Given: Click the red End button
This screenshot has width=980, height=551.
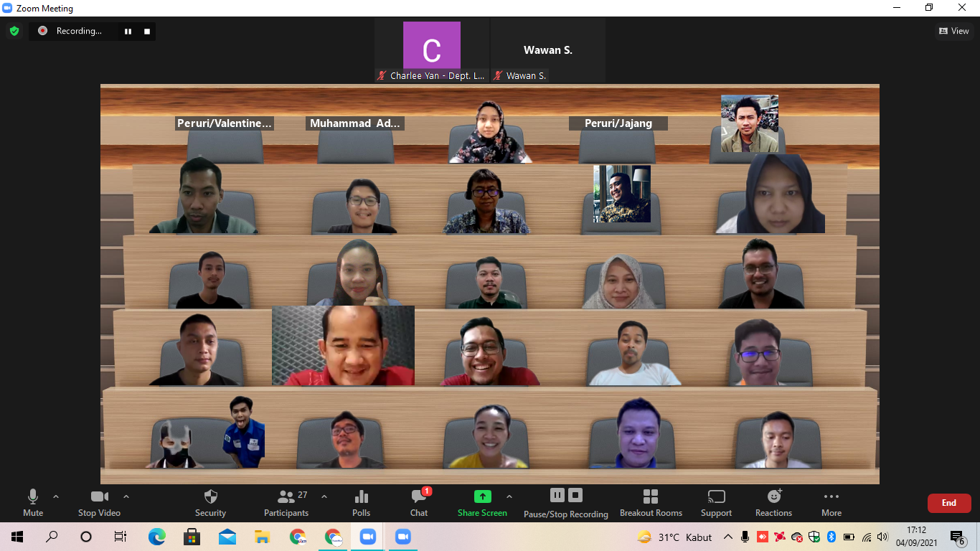Looking at the screenshot, I should [x=949, y=503].
